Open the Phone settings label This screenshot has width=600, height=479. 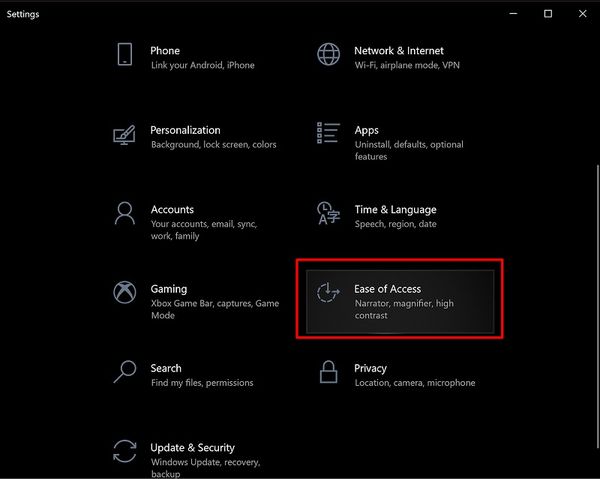point(165,50)
